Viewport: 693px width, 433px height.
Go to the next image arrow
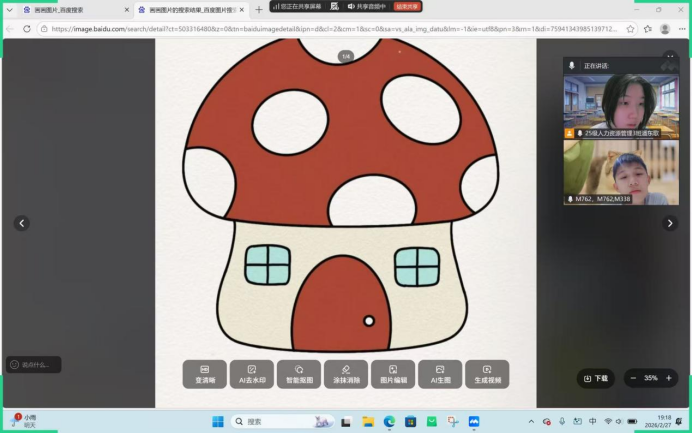click(670, 223)
